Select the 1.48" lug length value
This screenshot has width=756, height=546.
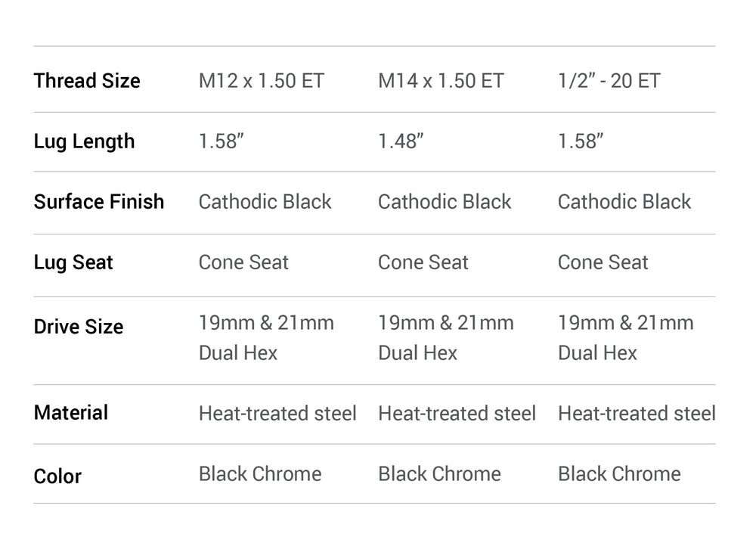coord(401,141)
